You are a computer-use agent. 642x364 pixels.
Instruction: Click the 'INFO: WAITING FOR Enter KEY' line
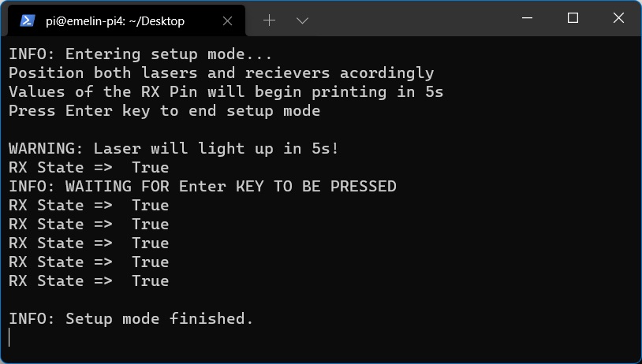click(x=203, y=187)
